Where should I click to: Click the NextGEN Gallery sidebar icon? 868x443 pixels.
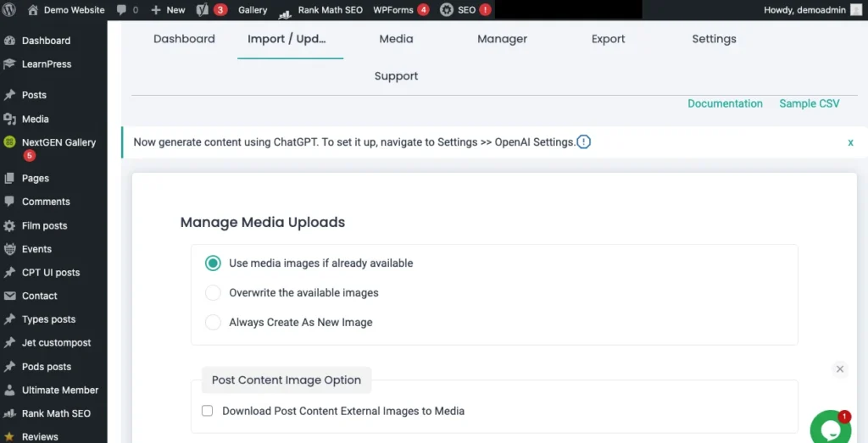10,142
